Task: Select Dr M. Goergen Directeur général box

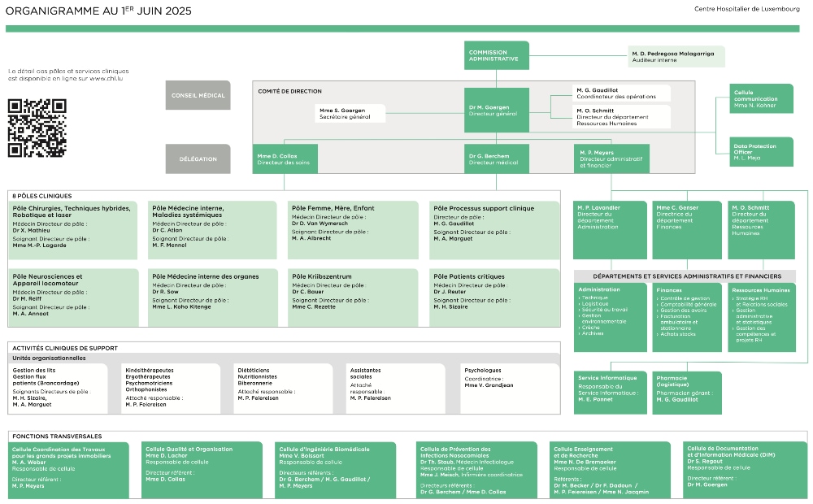Action: tap(496, 110)
